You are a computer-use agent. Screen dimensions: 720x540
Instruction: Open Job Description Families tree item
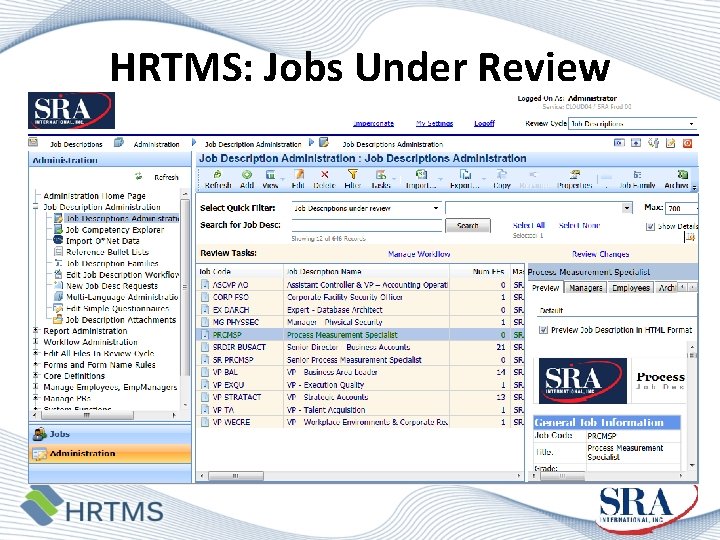[112, 264]
